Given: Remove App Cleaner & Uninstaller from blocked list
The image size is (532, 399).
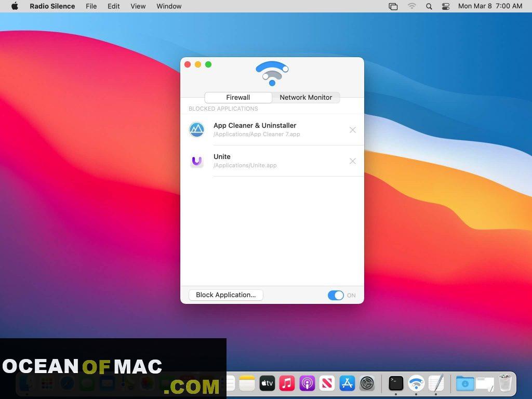Looking at the screenshot, I should (x=353, y=130).
